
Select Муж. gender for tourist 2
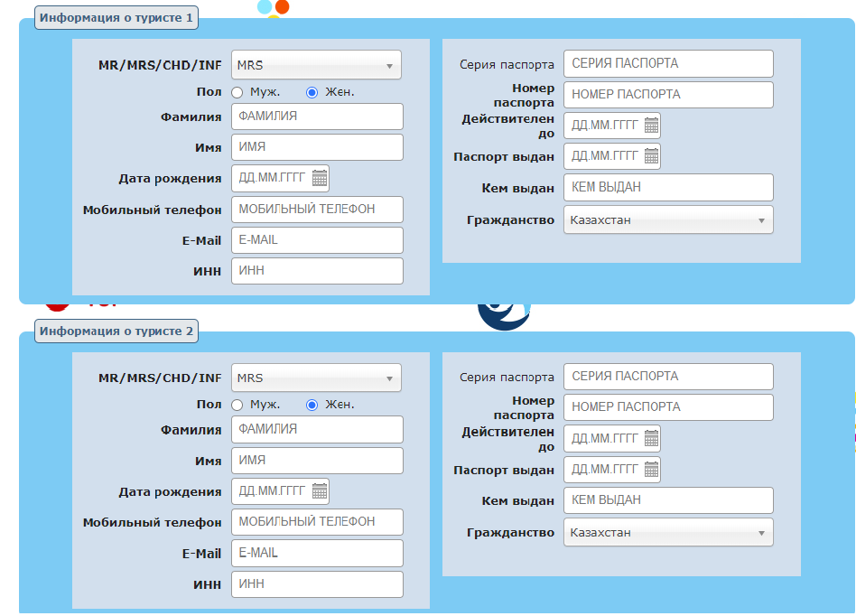pos(237,405)
